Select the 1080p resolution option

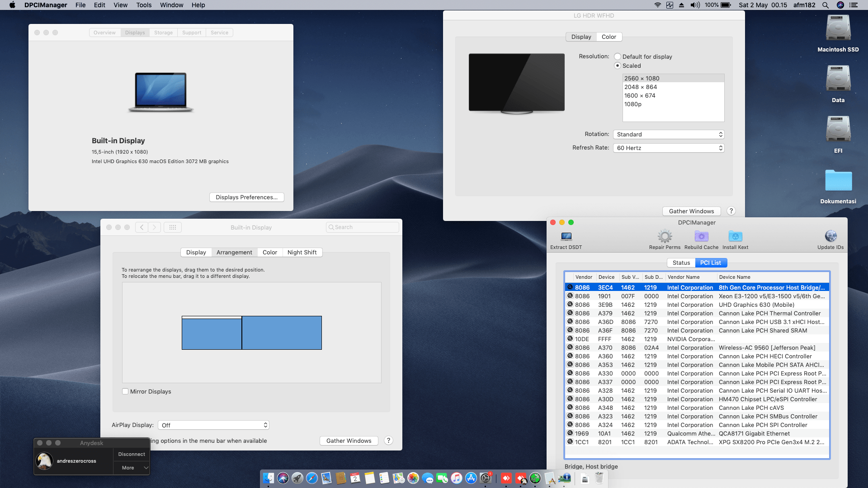pos(673,104)
